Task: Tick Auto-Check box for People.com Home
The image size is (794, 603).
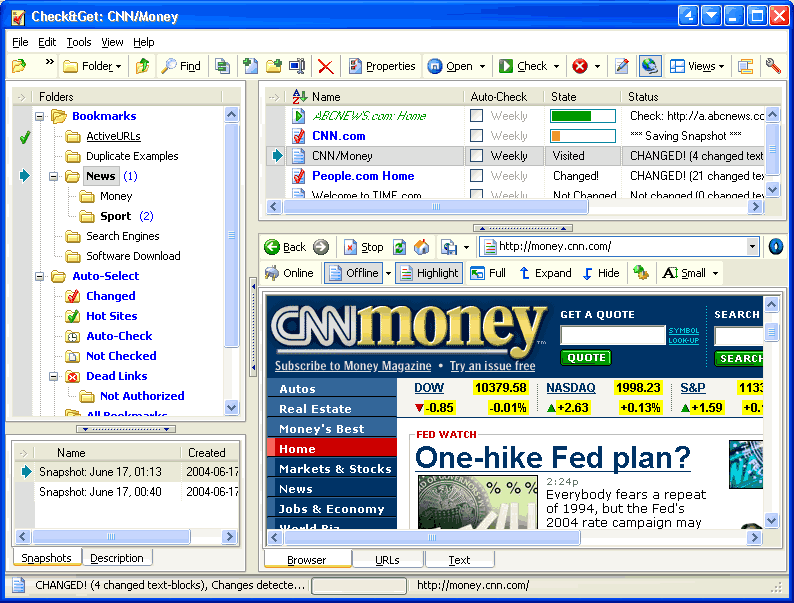Action: 477,176
